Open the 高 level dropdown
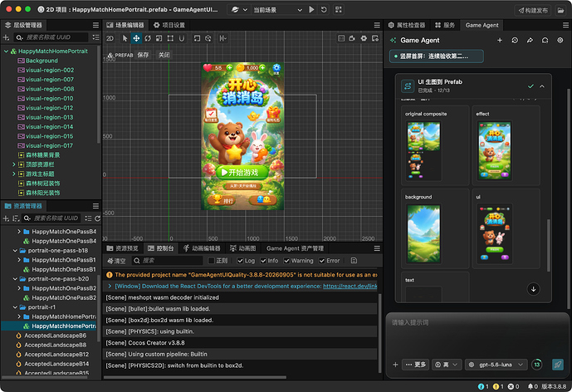Screen dimensions: 572x392 coord(447,365)
